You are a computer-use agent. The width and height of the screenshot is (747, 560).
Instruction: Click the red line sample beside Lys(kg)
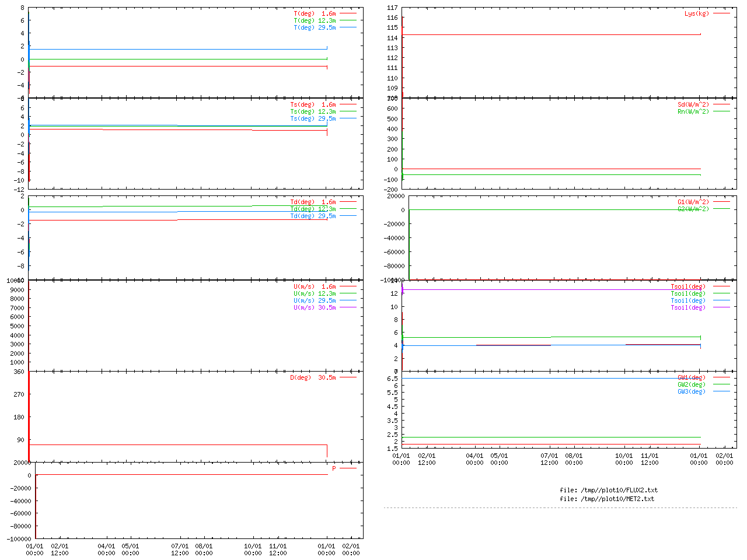(721, 13)
